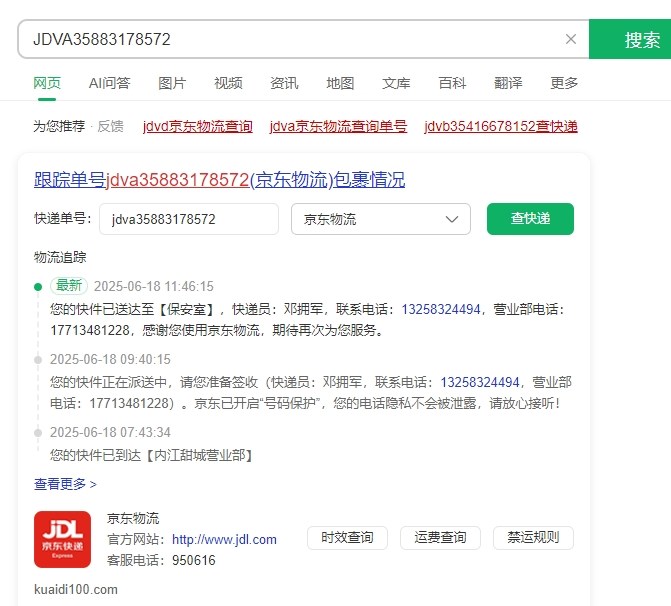Select the 网页 tab

(x=47, y=83)
